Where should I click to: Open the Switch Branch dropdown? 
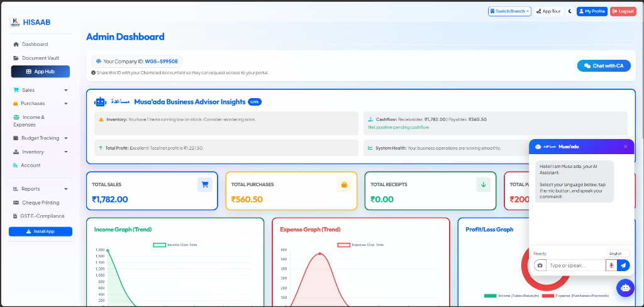[509, 11]
